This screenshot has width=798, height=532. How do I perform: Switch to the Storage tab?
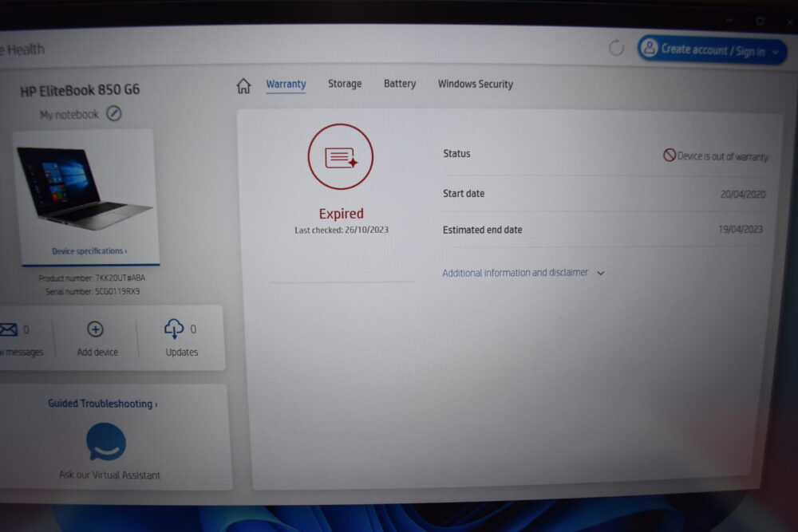tap(345, 84)
